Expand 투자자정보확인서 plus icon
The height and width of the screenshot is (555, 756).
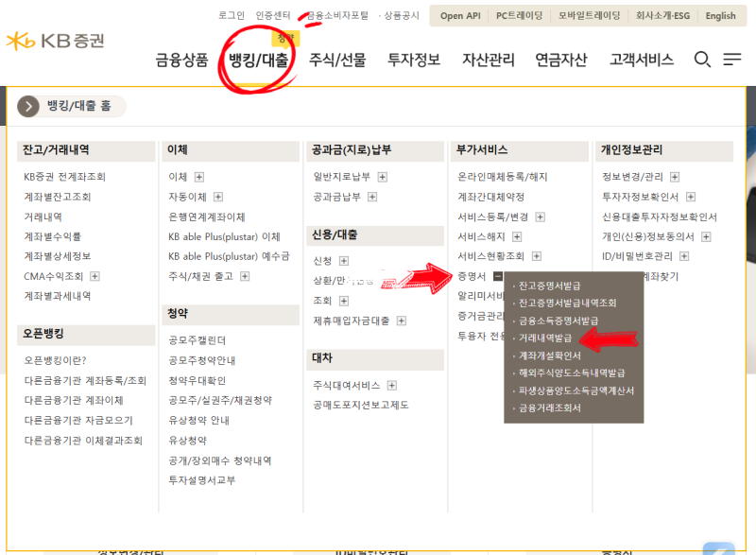pyautogui.click(x=691, y=197)
